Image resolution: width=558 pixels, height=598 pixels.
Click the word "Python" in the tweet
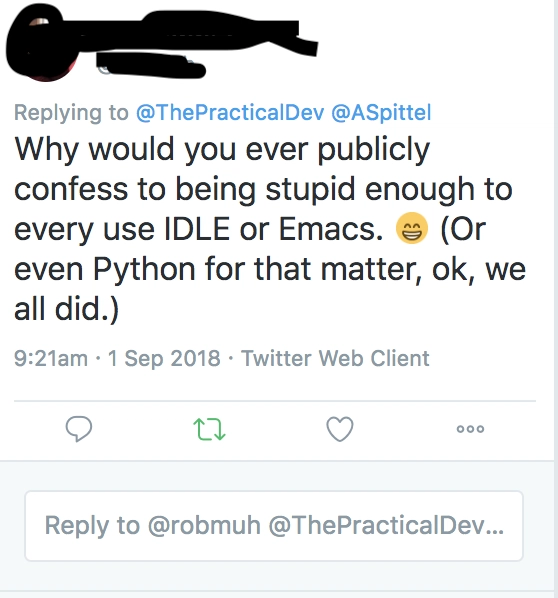[144, 270]
